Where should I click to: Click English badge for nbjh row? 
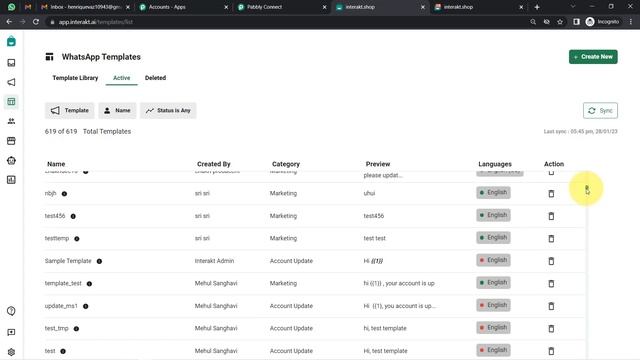click(x=493, y=192)
